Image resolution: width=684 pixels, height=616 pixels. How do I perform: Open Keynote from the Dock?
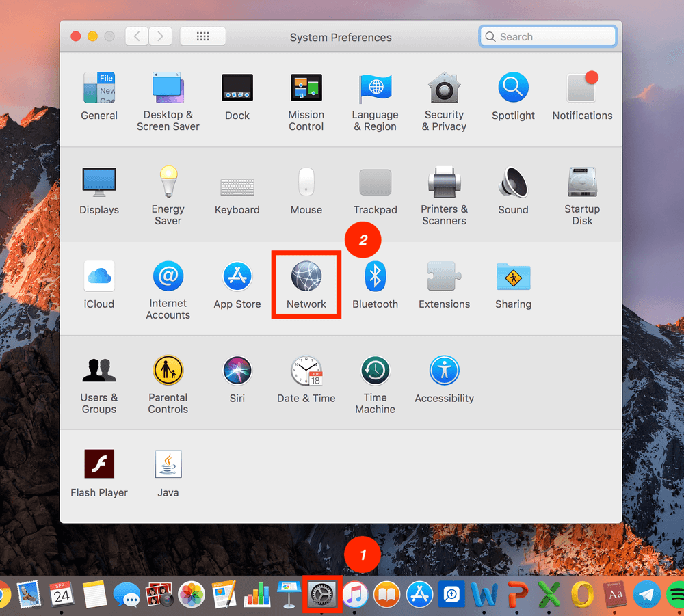[x=289, y=594]
